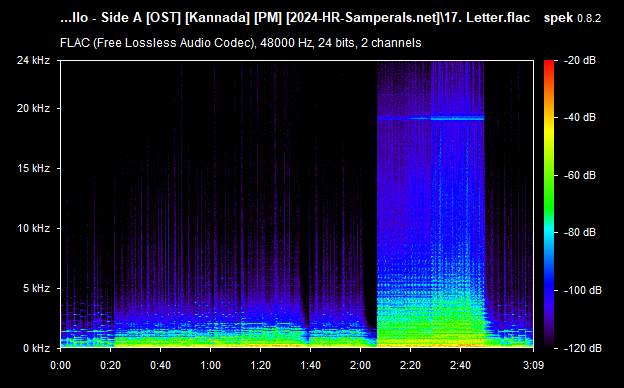Click the 15 kHz frequency axis label

33,168
